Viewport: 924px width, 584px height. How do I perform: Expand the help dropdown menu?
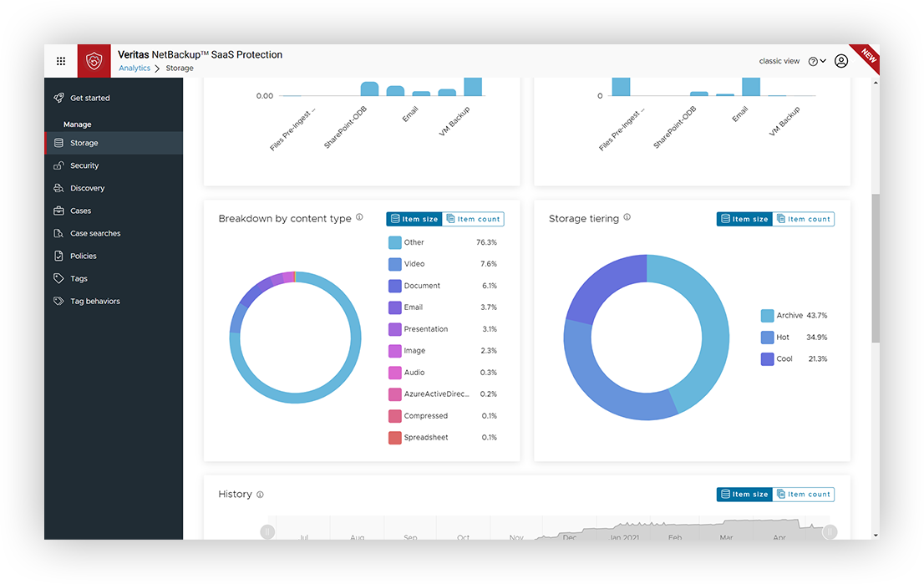(817, 61)
